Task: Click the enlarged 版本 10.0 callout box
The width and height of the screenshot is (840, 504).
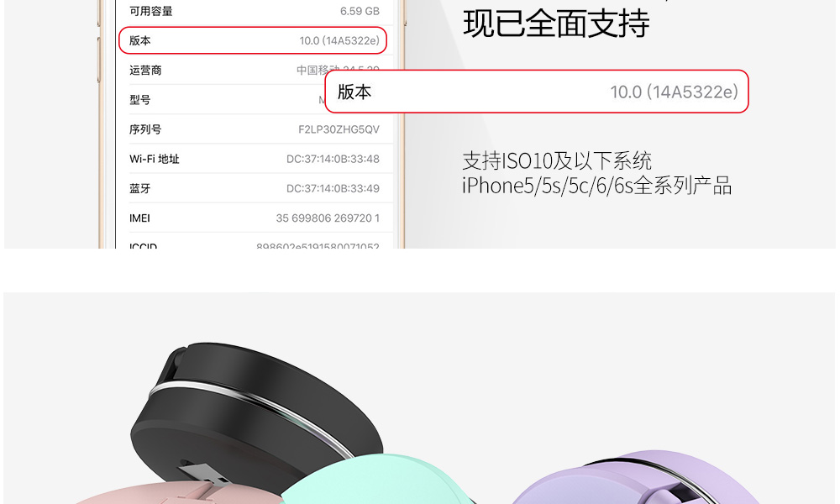Action: tap(536, 92)
